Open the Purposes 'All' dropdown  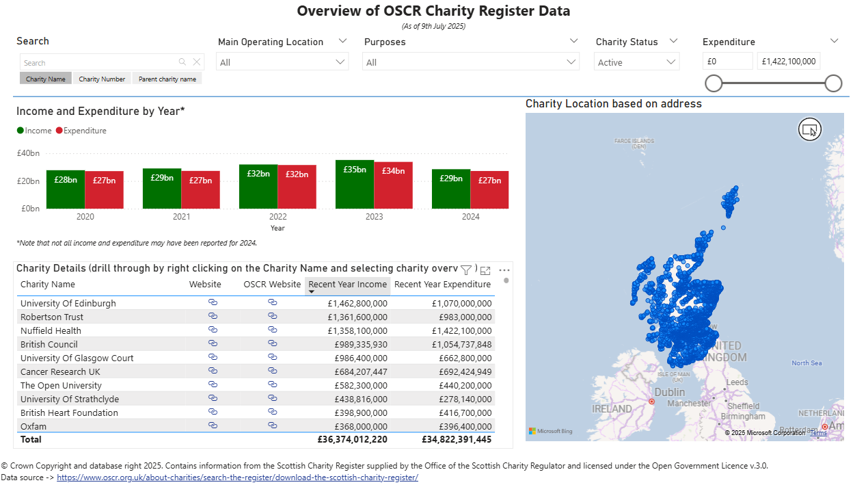[471, 62]
